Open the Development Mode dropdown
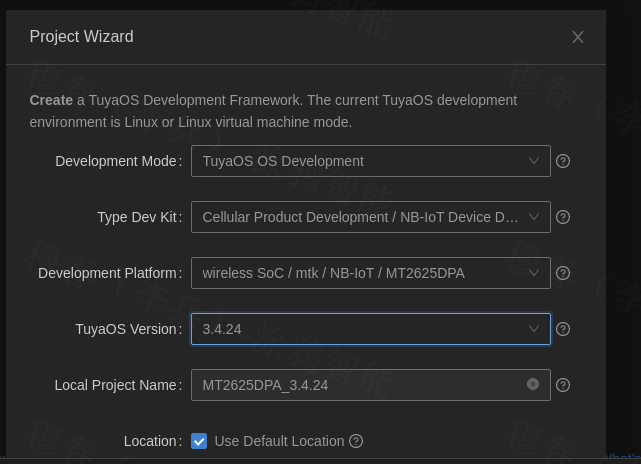641x464 pixels. 371,161
